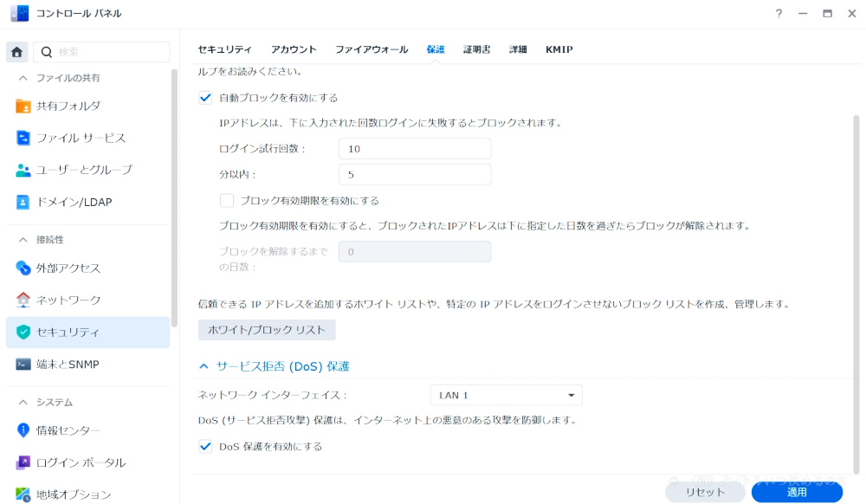
Task: Switch to the KMIP tab
Action: pos(559,49)
